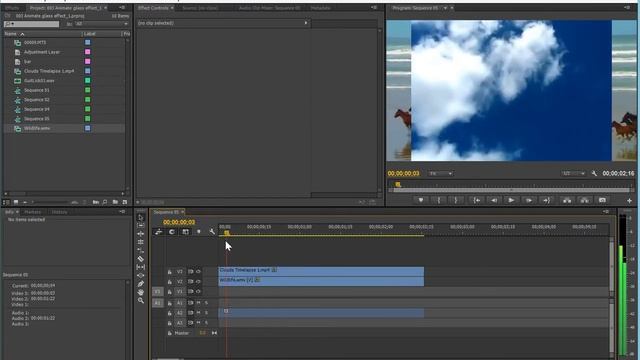Select the Slide tool
This screenshot has width=640, height=360.
pyautogui.click(x=141, y=276)
